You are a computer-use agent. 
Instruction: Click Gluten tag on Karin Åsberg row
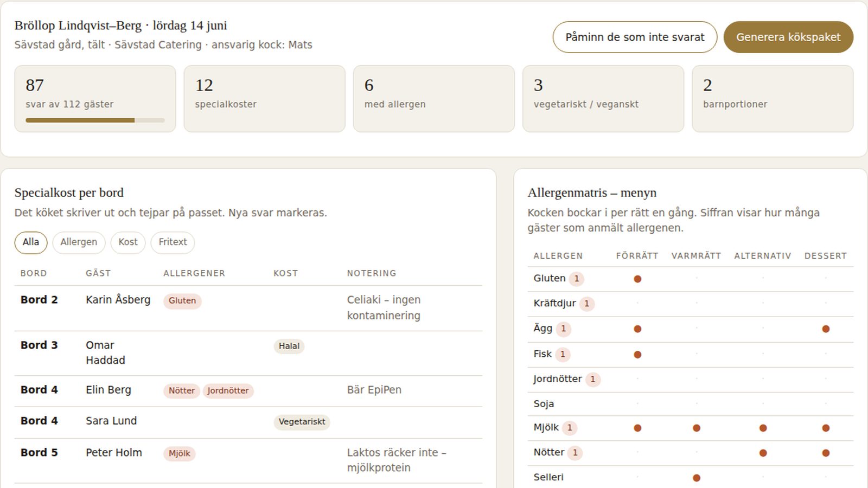click(x=182, y=301)
